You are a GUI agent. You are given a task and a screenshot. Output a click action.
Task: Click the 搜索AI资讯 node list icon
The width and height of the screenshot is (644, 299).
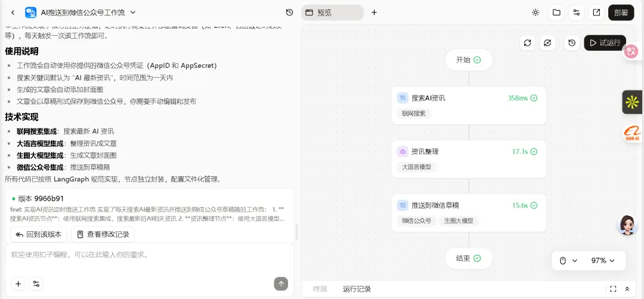point(402,98)
